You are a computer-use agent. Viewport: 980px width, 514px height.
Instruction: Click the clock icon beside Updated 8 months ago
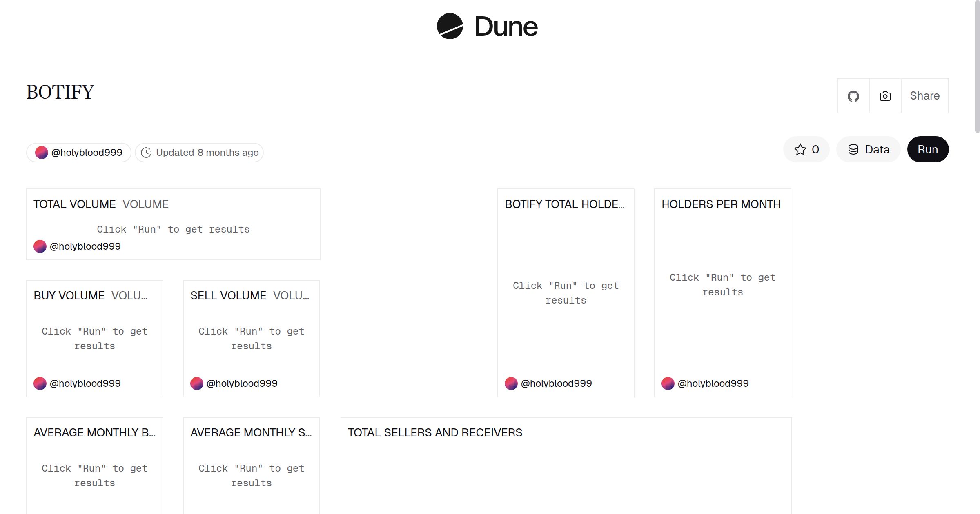click(146, 153)
